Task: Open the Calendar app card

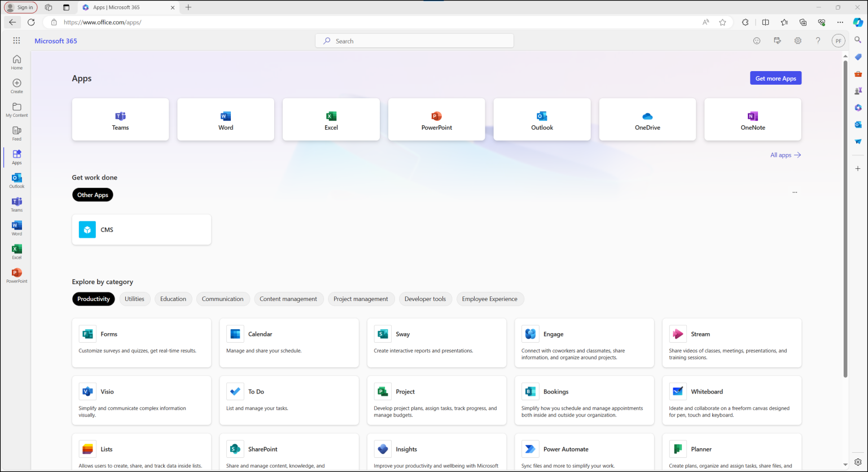Action: tap(289, 343)
